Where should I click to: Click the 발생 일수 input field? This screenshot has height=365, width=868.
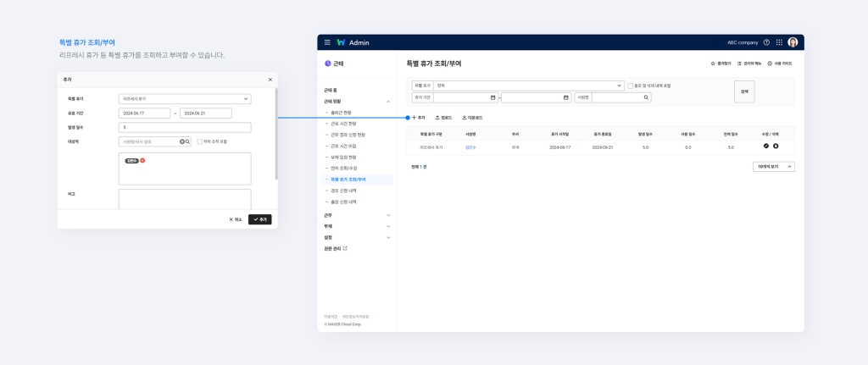184,128
